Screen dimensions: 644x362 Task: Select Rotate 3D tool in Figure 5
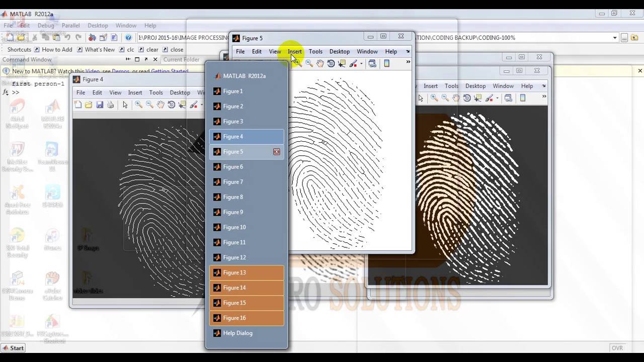pos(331,63)
